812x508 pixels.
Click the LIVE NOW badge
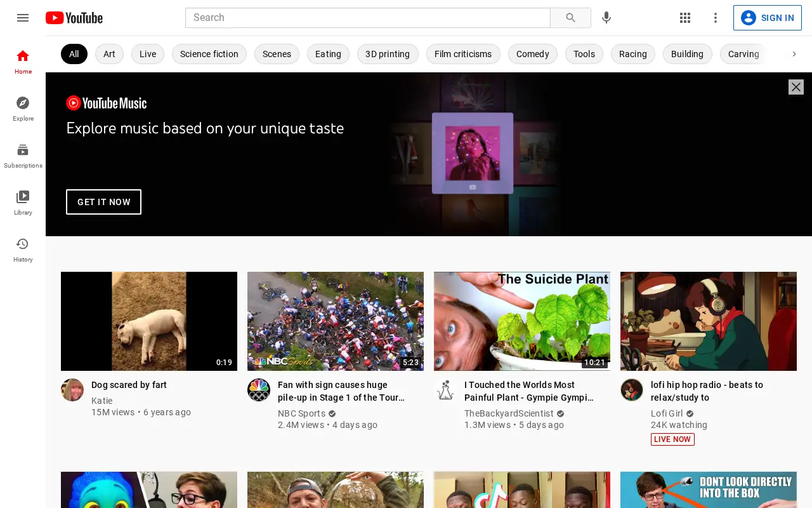(672, 439)
